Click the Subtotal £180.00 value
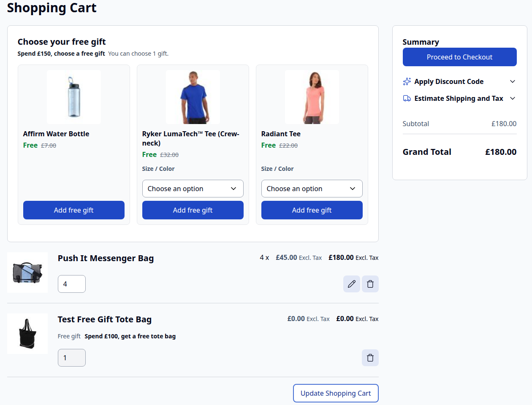Screen dimensions: 532x405 504,124
